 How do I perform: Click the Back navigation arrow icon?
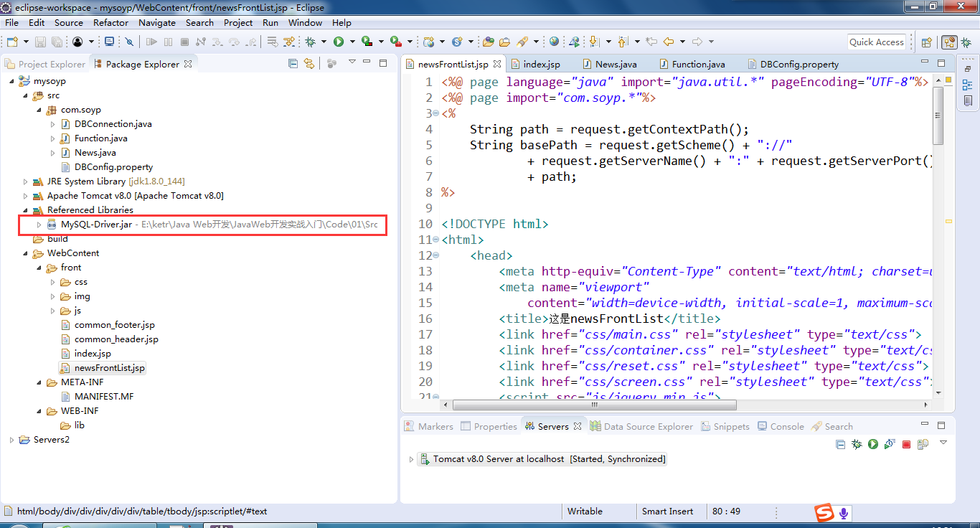point(669,42)
